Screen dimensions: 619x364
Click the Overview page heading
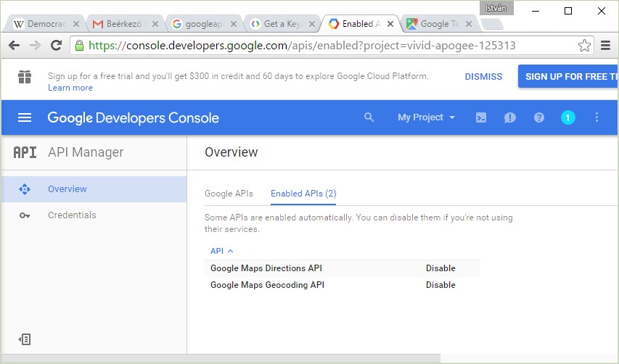[x=231, y=152]
